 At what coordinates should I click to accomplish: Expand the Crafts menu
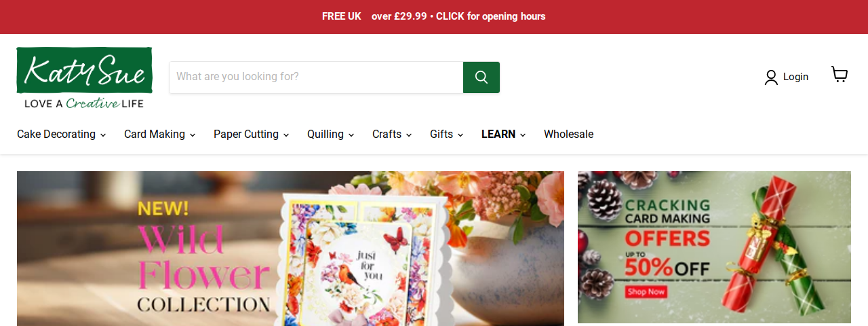[x=392, y=134]
